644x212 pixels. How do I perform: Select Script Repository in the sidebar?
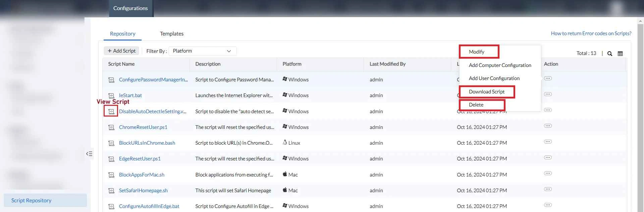coord(45,200)
